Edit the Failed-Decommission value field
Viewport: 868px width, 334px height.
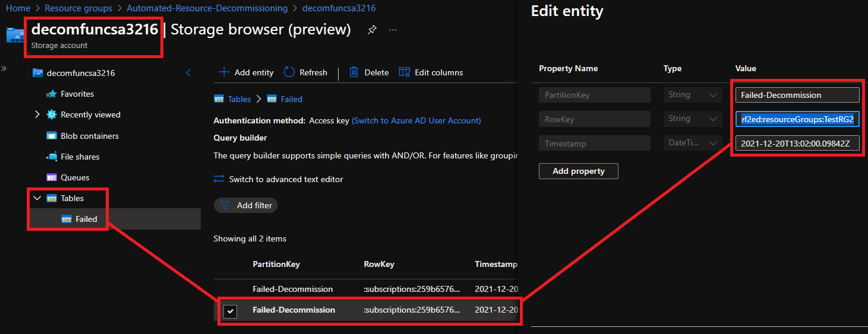(797, 95)
